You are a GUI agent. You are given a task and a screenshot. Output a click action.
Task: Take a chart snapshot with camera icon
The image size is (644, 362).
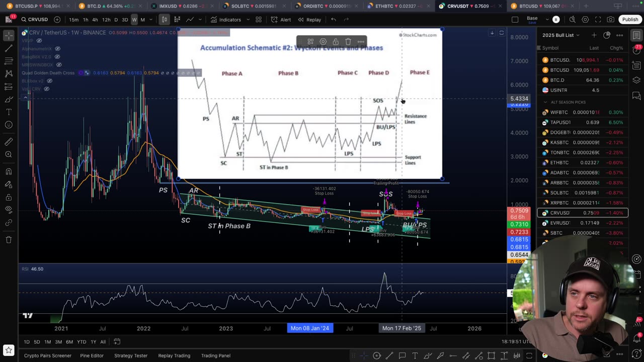coord(610,20)
